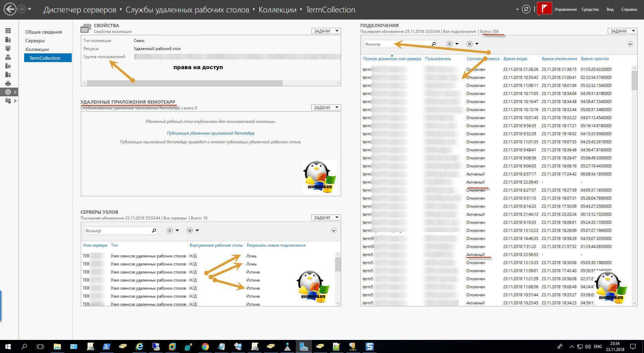
Task: Go back using the left arrow button
Action: coord(10,9)
